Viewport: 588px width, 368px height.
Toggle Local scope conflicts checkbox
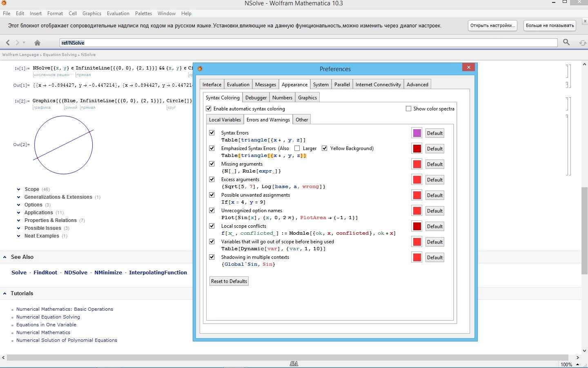[212, 226]
